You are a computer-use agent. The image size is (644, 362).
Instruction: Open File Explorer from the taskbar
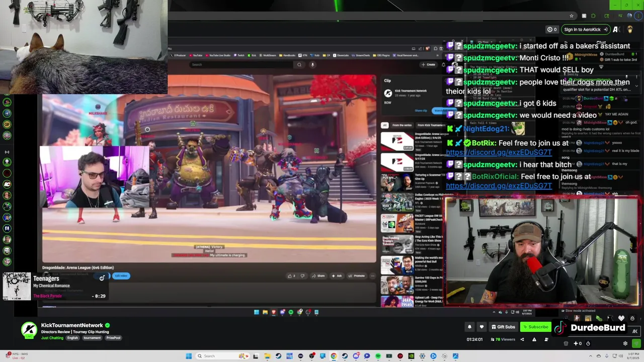(x=267, y=356)
